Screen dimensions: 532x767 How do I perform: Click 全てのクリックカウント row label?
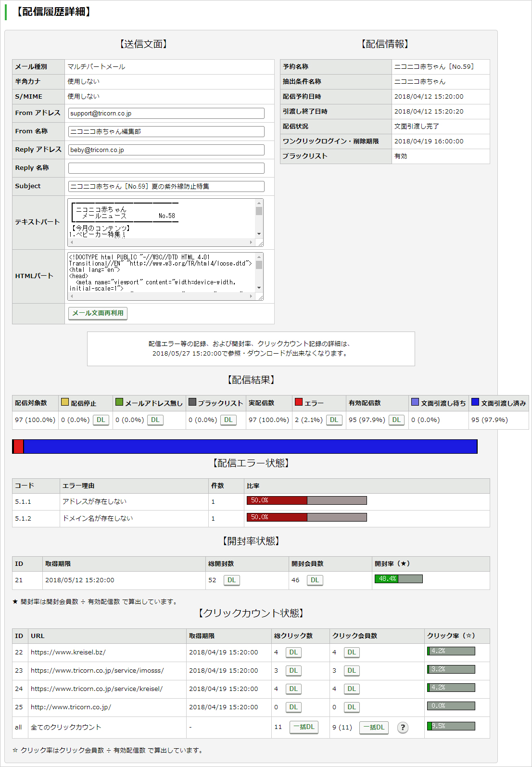(x=66, y=728)
